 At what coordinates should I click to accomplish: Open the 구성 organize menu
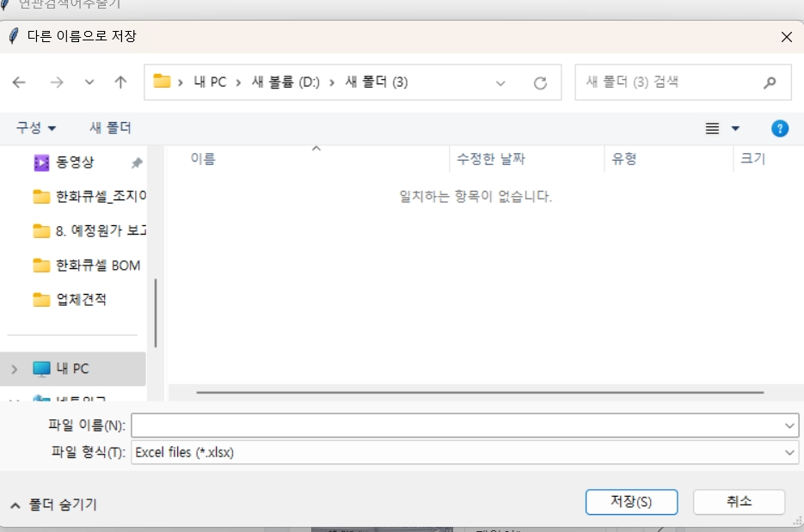pyautogui.click(x=36, y=128)
